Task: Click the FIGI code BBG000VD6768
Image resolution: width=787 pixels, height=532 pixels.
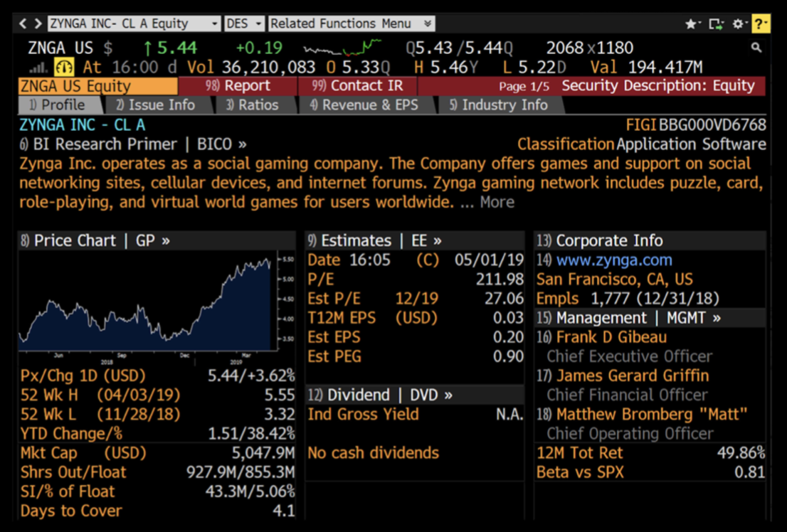Action: pos(712,125)
